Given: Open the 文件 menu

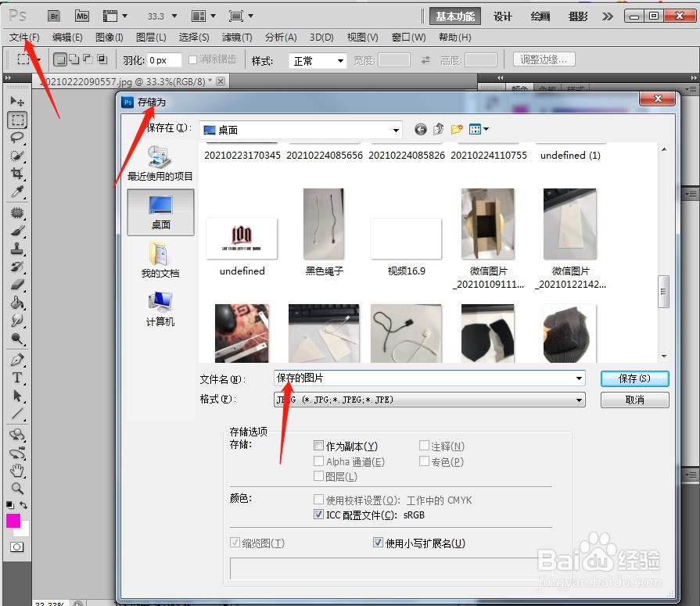Looking at the screenshot, I should click(x=23, y=37).
